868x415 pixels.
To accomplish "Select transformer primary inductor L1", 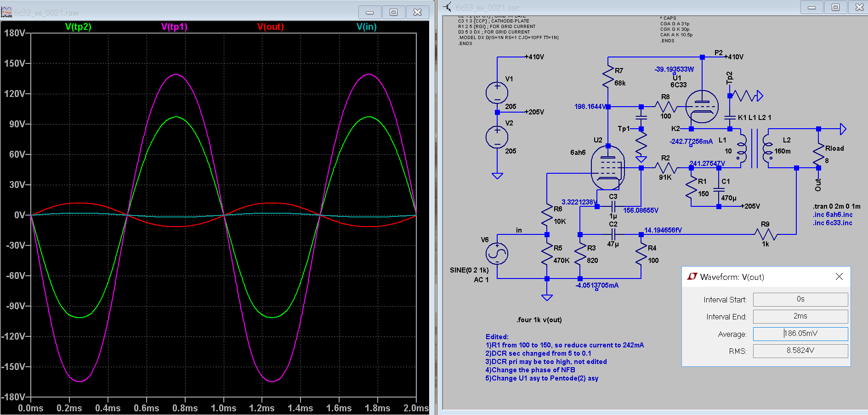I will click(741, 148).
